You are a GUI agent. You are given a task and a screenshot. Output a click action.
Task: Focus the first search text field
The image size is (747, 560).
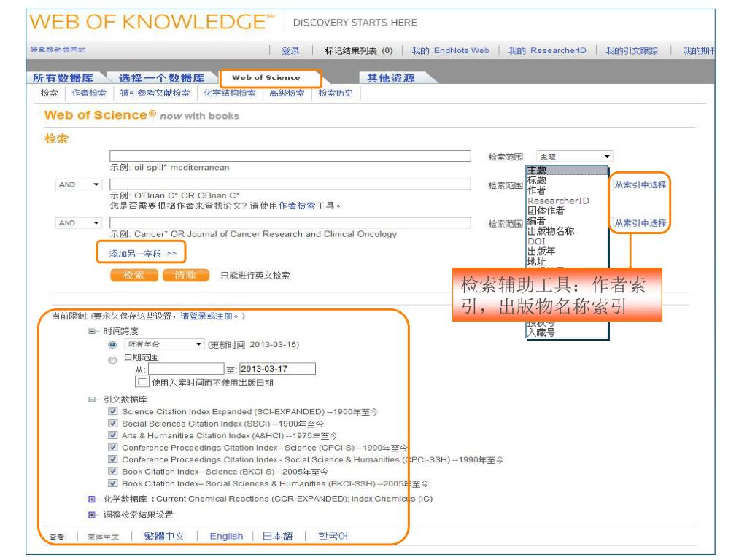[x=290, y=156]
